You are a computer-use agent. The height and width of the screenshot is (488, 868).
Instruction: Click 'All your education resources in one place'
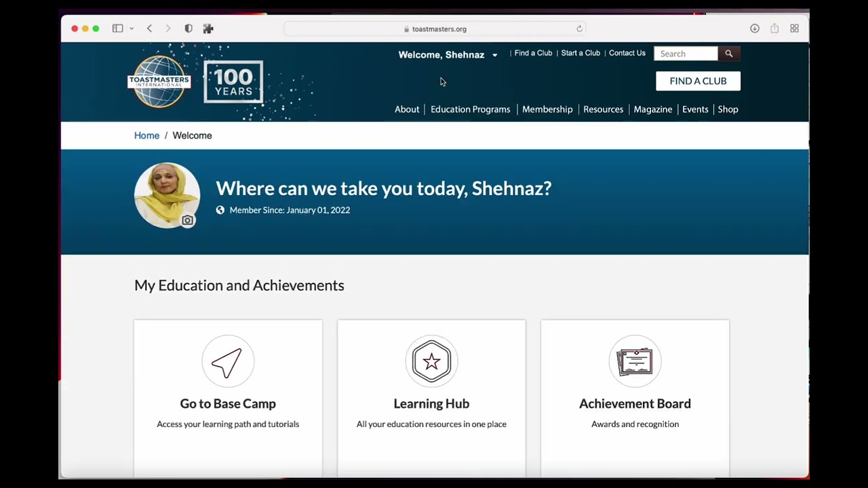(431, 424)
